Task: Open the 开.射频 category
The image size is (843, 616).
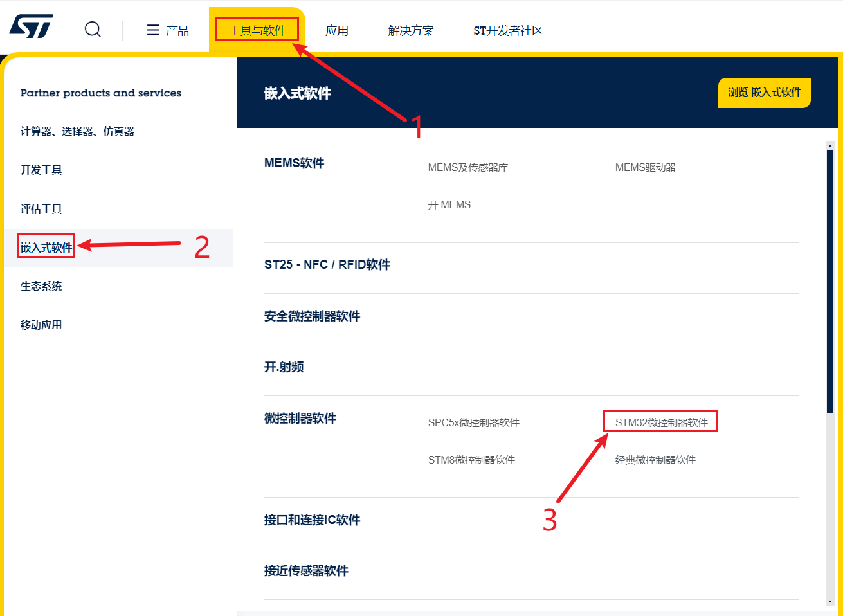Action: pos(284,367)
